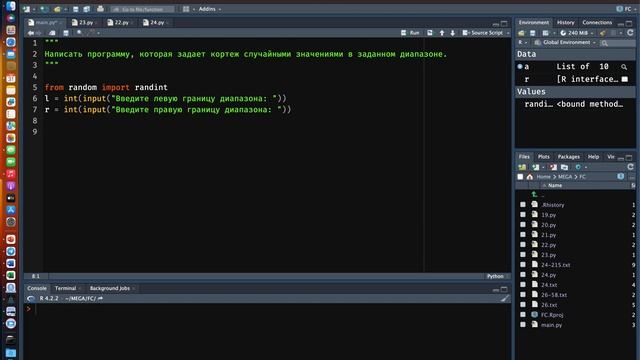Tick the checkbox for 19.py
This screenshot has height=360, width=640.
click(x=523, y=214)
